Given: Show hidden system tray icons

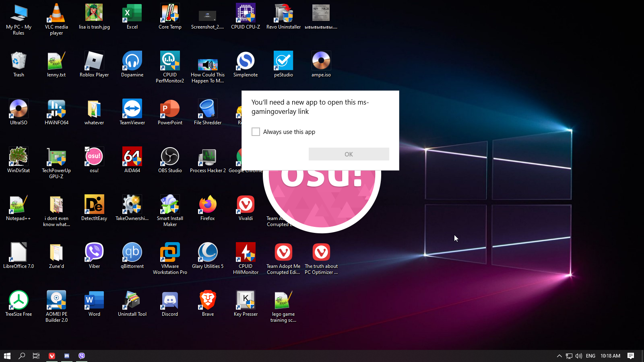Looking at the screenshot, I should (559, 356).
